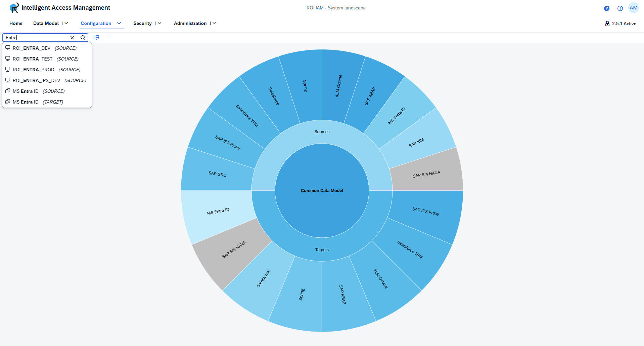Open the Security dropdown chevron
644x346 pixels.
pos(159,23)
